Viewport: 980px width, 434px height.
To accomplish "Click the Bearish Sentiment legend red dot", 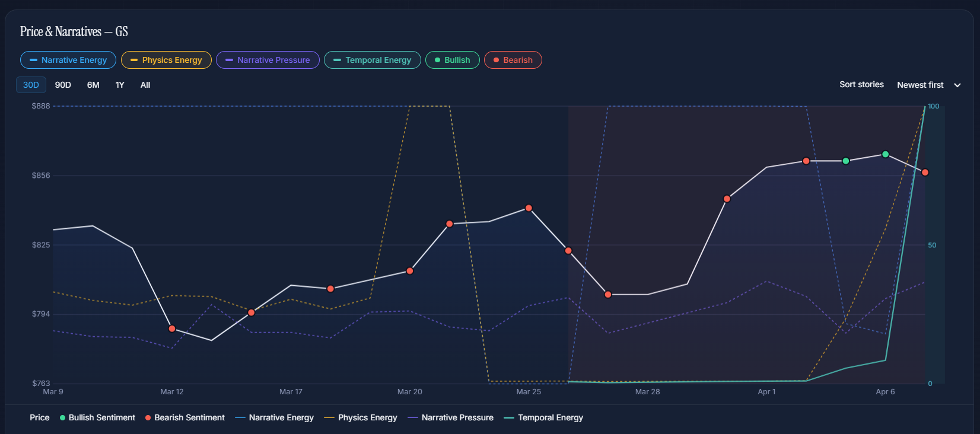I will click(x=148, y=418).
